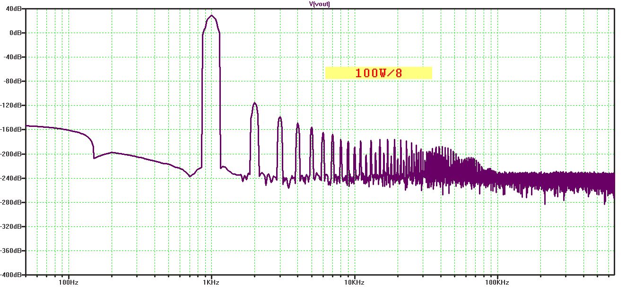Click the 3KHz third harmonic peak
Image resolution: width=644 pixels, height=287 pixels.
[x=280, y=117]
